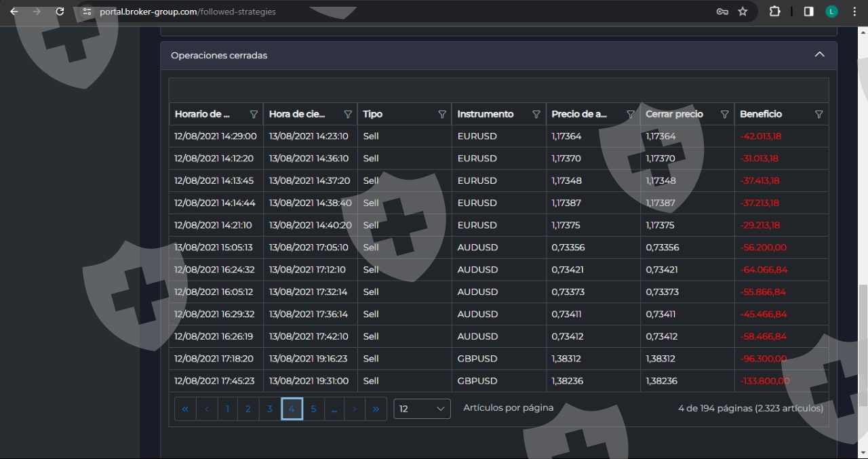Click filter icon for Horario de apertura column
The height and width of the screenshot is (459, 868).
(254, 115)
